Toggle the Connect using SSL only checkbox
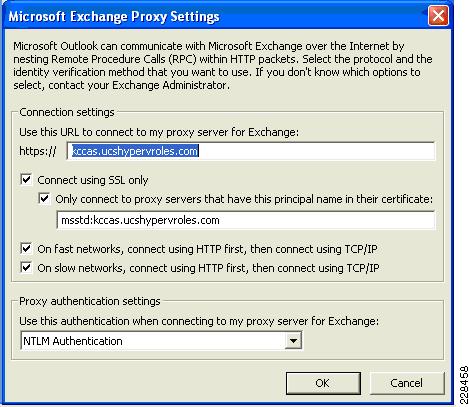Screen dimensions: 469x407 click(x=26, y=180)
